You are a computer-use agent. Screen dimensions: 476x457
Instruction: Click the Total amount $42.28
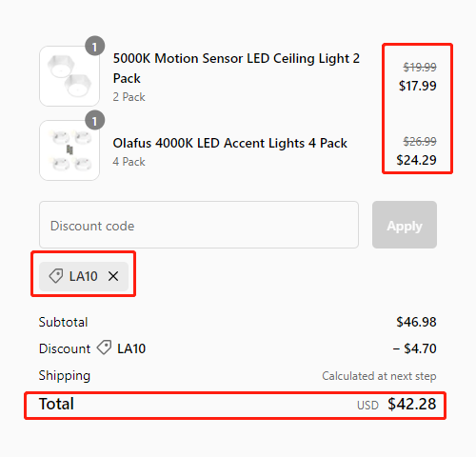412,404
